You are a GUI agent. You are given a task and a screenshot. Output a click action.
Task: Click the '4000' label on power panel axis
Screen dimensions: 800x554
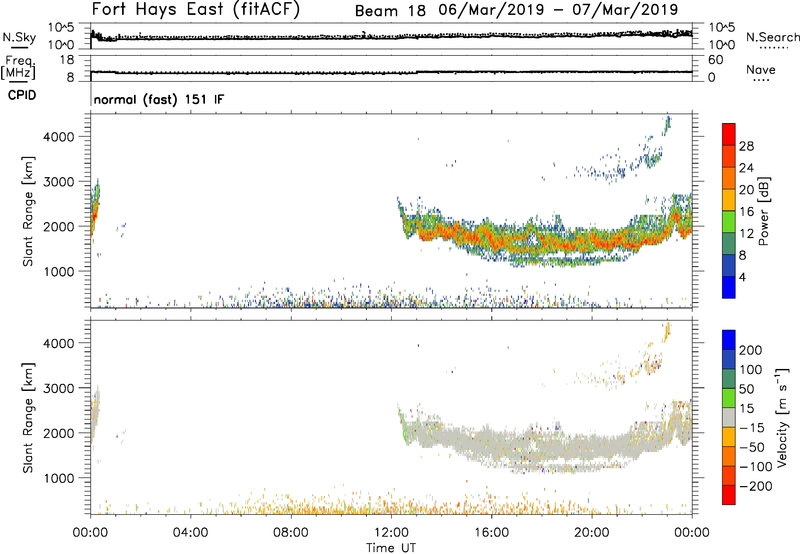click(x=59, y=137)
